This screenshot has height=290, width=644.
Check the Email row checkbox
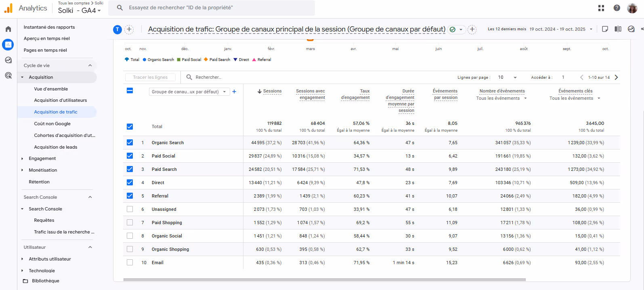point(130,262)
